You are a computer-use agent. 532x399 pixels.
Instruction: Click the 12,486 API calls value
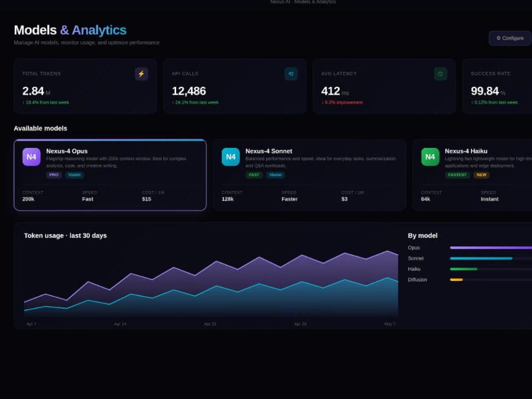[x=189, y=91]
